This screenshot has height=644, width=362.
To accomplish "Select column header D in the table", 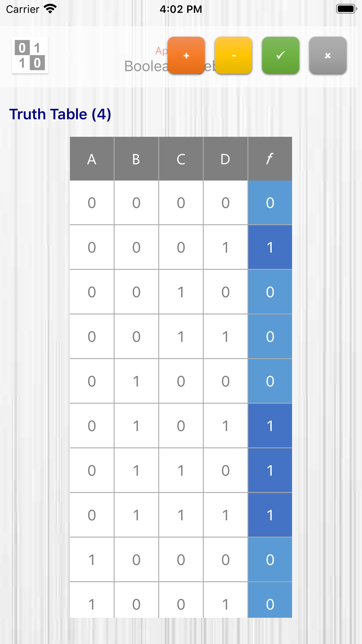I will click(225, 158).
